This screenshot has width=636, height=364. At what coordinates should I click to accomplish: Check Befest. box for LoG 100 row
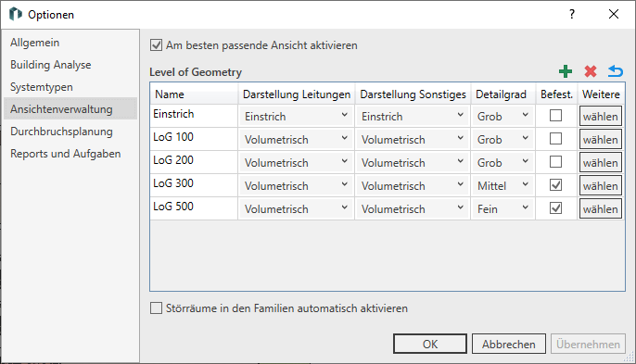[555, 139]
